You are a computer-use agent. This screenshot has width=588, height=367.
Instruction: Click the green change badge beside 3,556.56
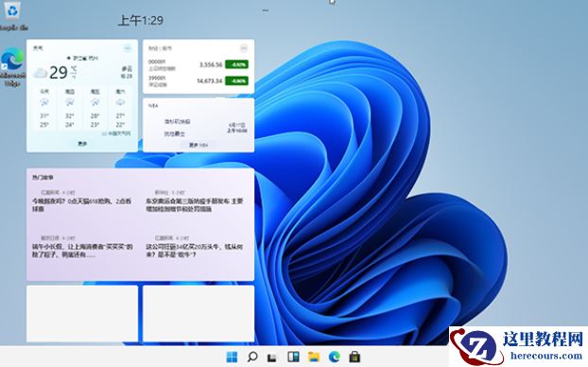click(236, 64)
